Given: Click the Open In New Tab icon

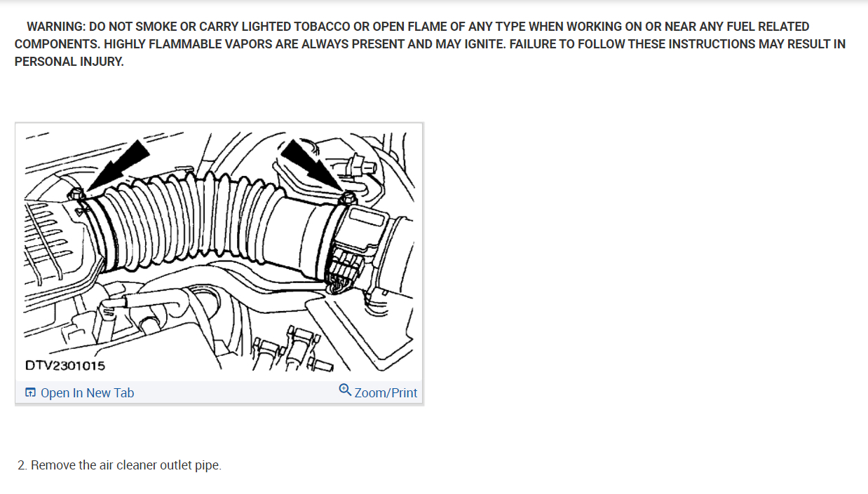Looking at the screenshot, I should point(30,393).
